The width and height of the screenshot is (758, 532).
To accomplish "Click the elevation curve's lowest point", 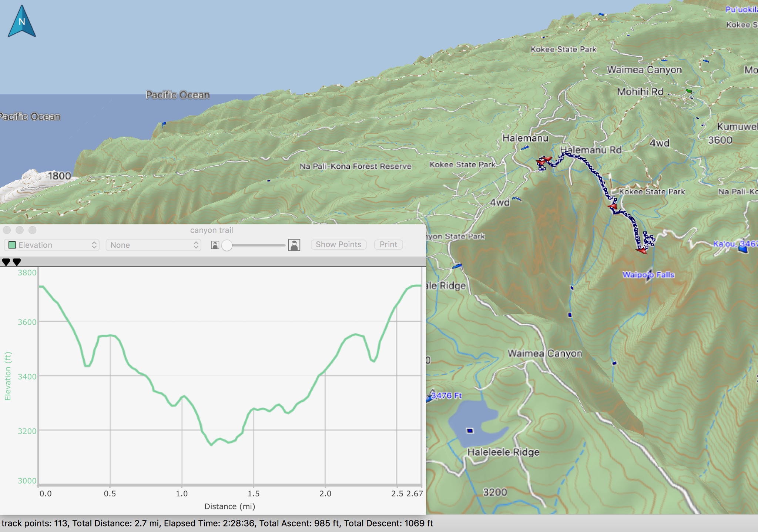I will point(211,444).
